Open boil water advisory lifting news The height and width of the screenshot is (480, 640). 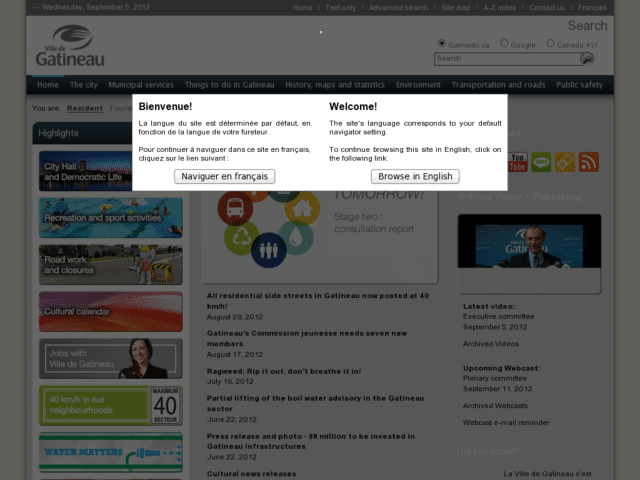pyautogui.click(x=315, y=403)
